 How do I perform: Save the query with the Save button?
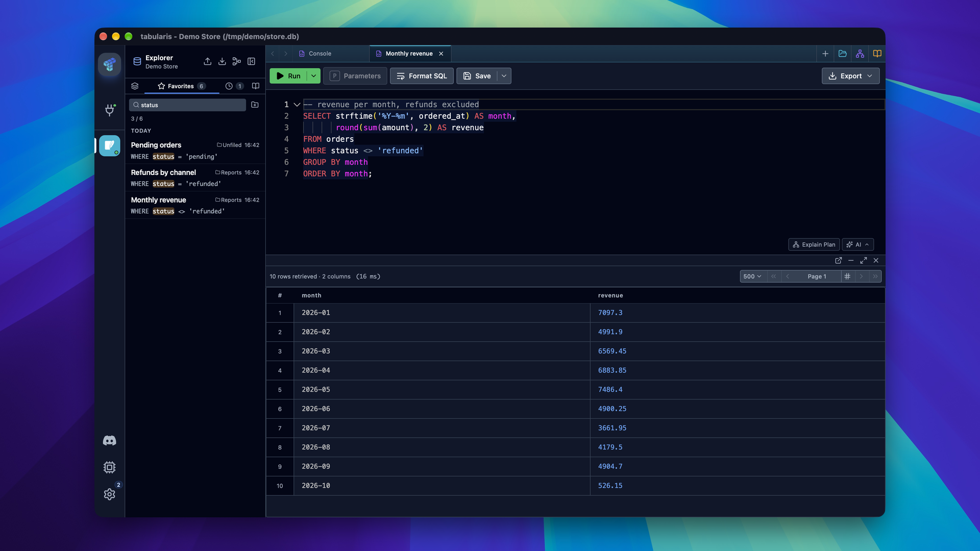pyautogui.click(x=477, y=76)
